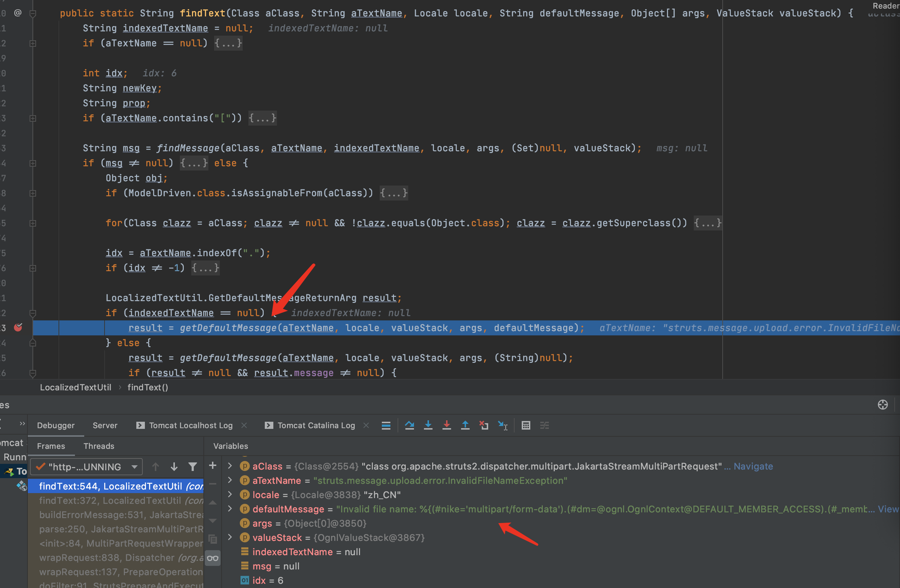Click the deployment artifact icon under Tomcat
Screen dimensions: 900x588
(22, 486)
